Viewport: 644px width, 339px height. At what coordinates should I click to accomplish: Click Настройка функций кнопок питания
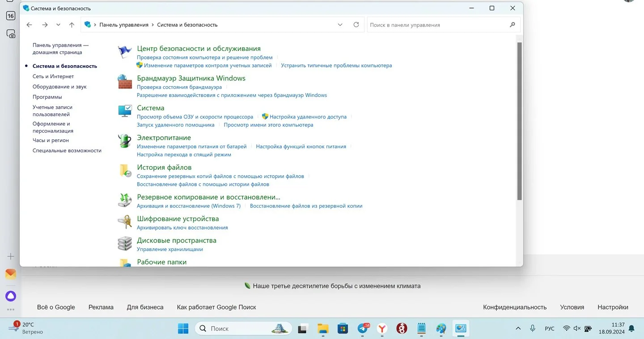tap(301, 146)
